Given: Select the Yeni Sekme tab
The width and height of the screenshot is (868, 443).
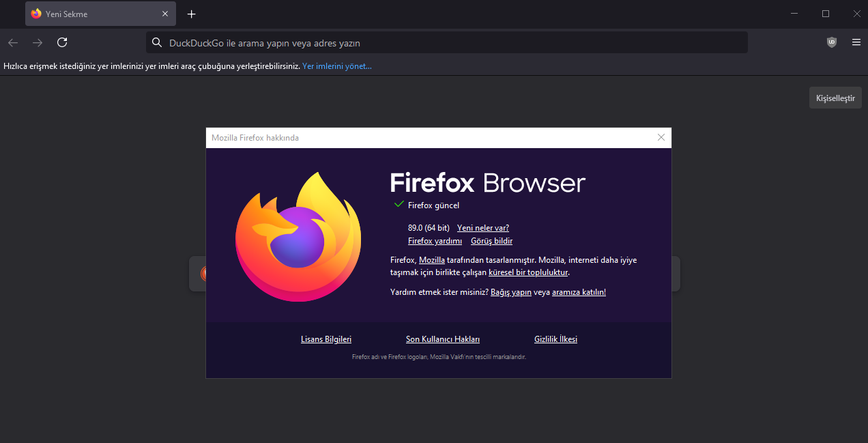Looking at the screenshot, I should tap(100, 14).
